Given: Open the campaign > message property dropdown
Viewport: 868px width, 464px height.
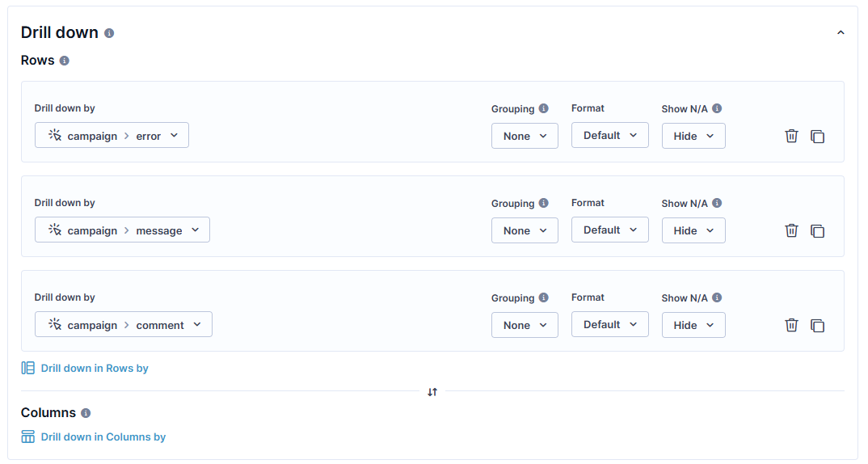Looking at the screenshot, I should [122, 230].
